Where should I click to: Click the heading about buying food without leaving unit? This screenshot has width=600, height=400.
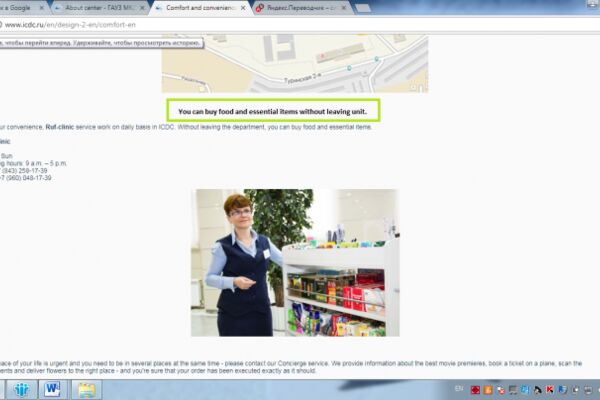pyautogui.click(x=273, y=111)
